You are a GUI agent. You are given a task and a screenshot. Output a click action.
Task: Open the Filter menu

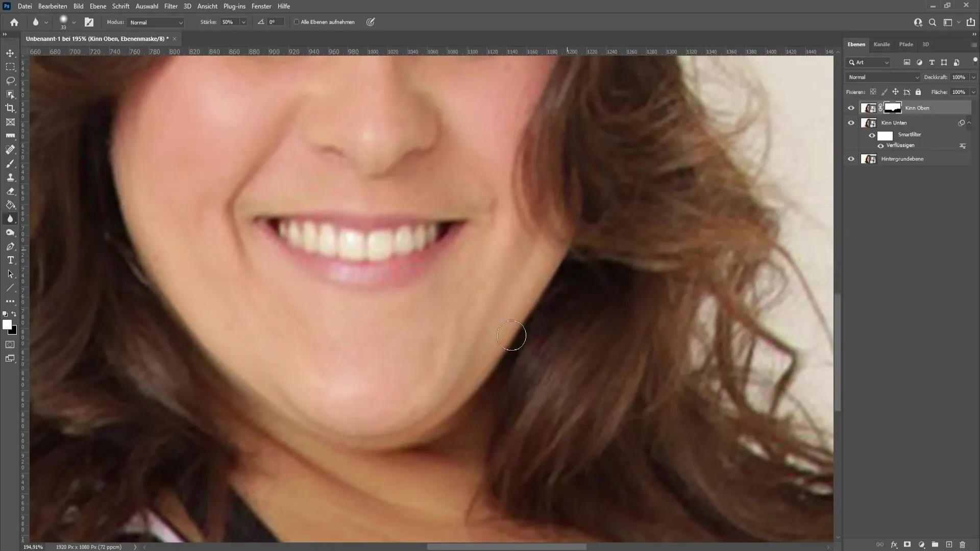click(170, 6)
